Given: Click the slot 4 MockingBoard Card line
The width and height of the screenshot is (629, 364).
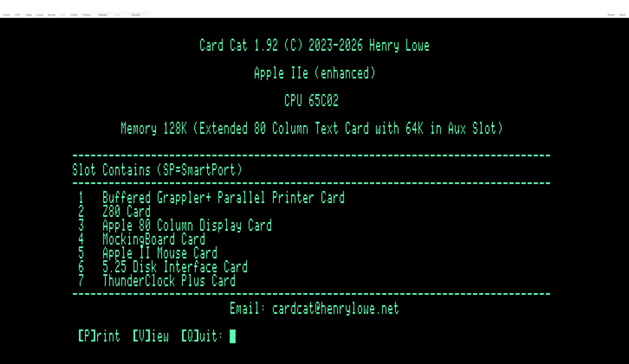Looking at the screenshot, I should pos(142,239).
